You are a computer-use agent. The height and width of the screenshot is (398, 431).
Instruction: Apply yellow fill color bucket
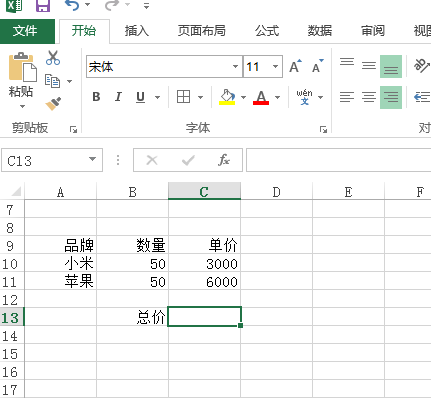[227, 97]
